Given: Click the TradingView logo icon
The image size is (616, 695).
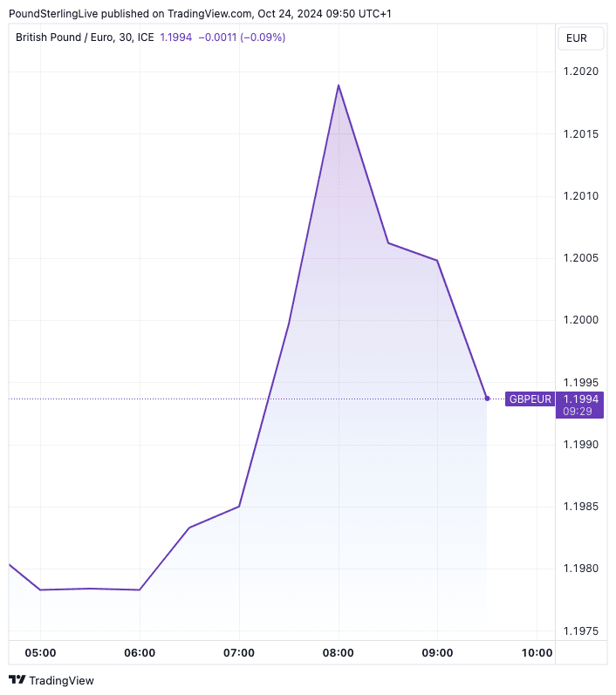Looking at the screenshot, I should [17, 680].
